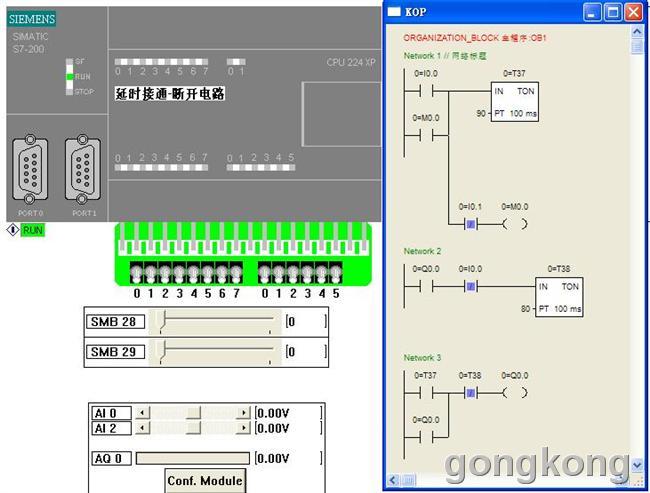Click the KOP horizontal scroll left arrow

click(x=393, y=480)
